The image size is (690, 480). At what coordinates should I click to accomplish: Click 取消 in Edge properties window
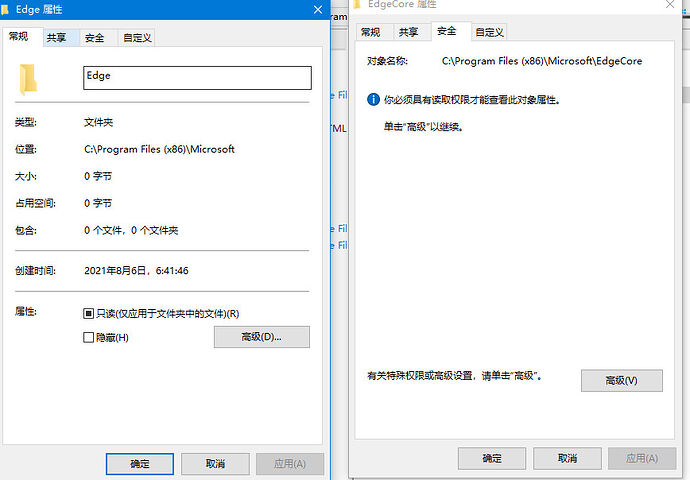tap(215, 464)
